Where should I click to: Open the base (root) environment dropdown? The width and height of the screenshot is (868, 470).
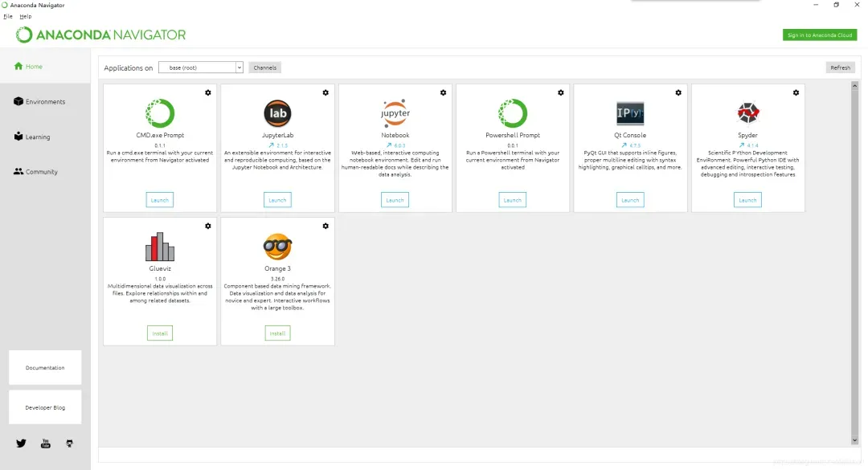tap(201, 67)
